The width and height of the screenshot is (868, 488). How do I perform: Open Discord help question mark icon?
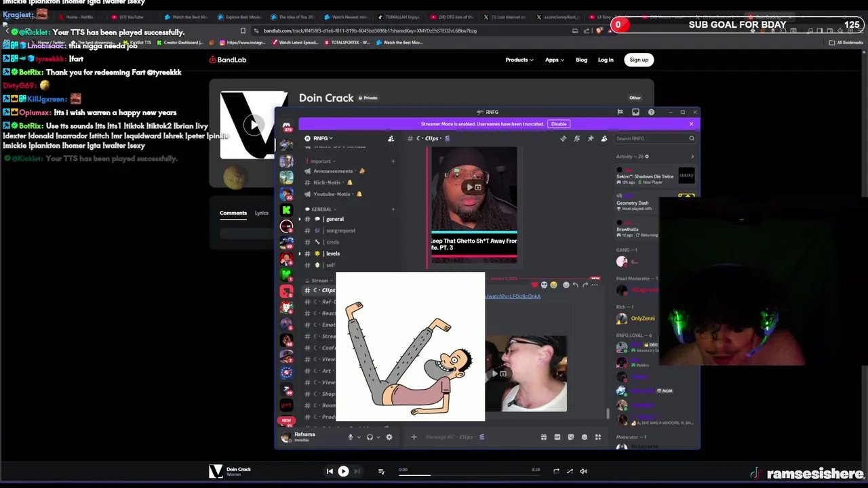tap(651, 112)
